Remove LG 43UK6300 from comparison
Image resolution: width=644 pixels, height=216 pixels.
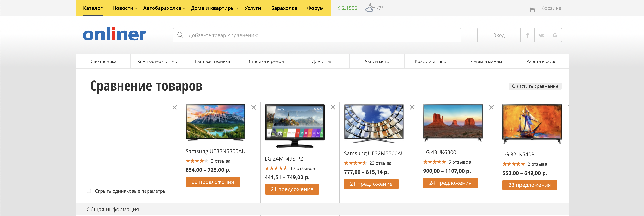pyautogui.click(x=491, y=107)
